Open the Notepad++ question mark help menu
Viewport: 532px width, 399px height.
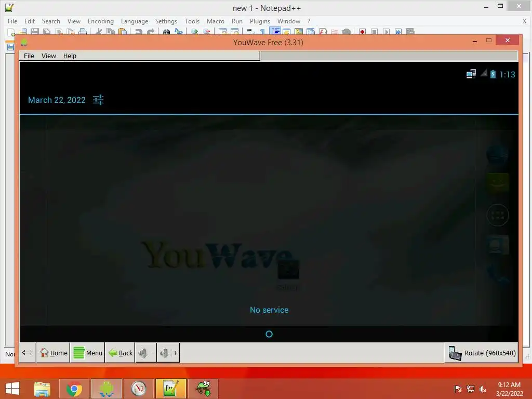(x=309, y=21)
